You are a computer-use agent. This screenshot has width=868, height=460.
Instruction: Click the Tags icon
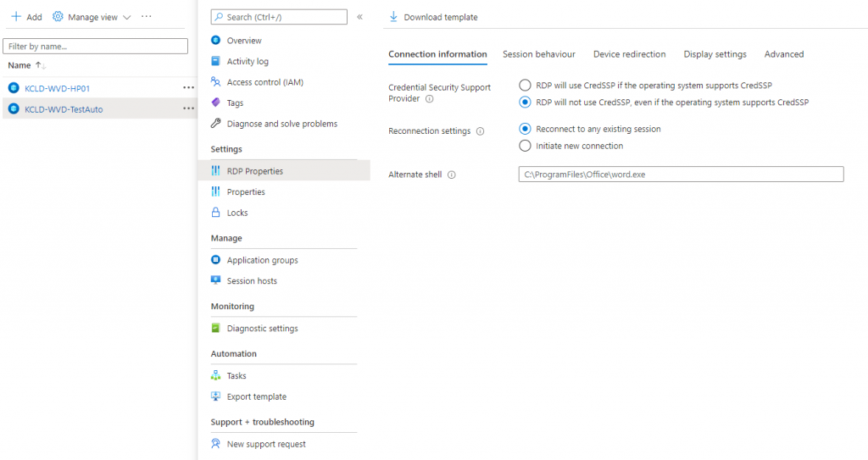[216, 103]
